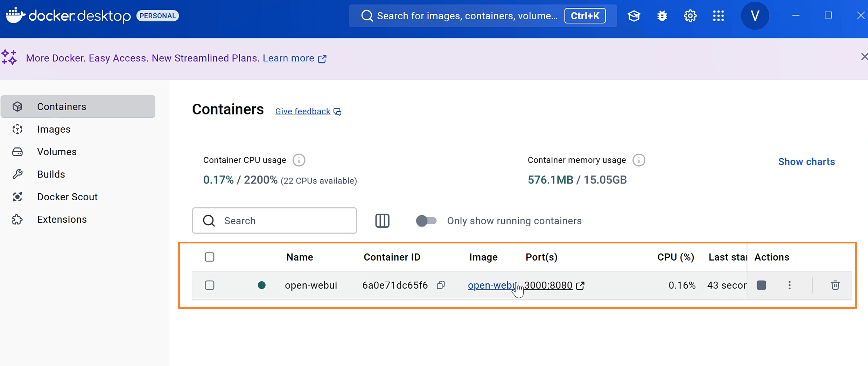Stop the open-webui container
868x366 pixels.
pos(761,285)
